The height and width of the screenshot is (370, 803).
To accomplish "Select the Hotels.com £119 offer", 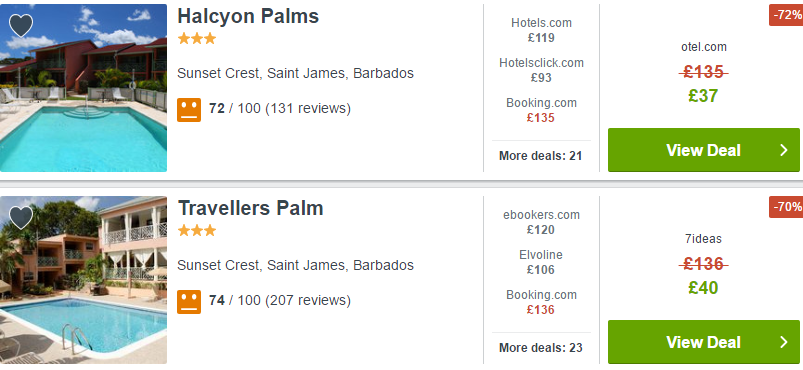I will coord(541,30).
